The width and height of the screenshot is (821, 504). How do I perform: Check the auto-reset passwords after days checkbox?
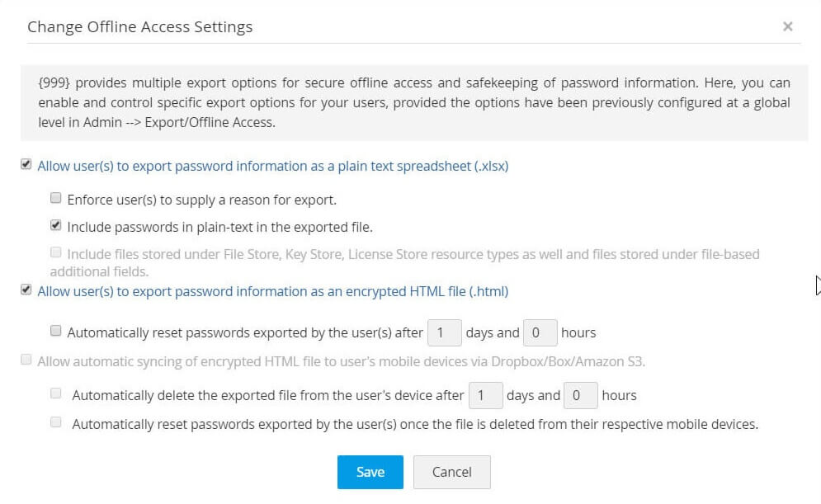point(55,332)
